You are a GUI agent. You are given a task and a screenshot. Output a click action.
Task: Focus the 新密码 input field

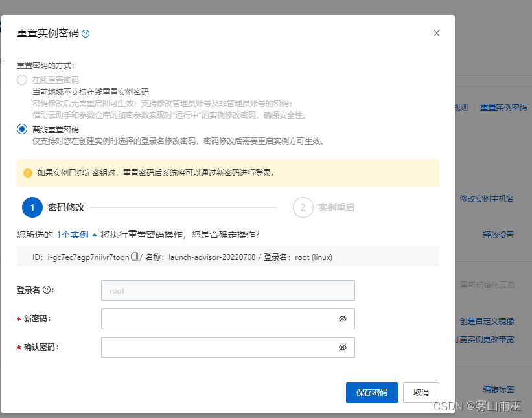coord(228,319)
